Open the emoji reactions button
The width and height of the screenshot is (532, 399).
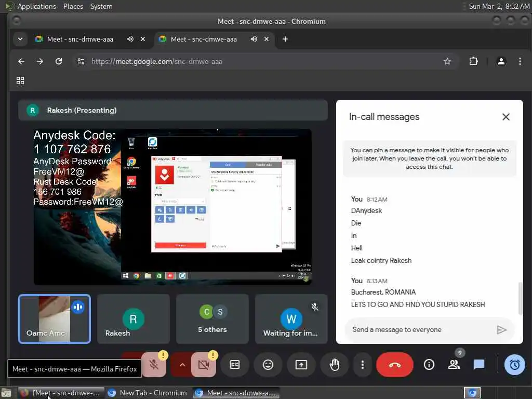click(268, 365)
